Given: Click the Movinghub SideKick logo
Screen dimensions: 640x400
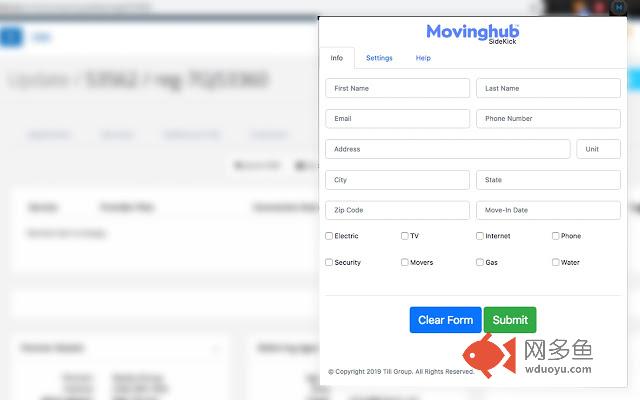Looking at the screenshot, I should [x=472, y=33].
